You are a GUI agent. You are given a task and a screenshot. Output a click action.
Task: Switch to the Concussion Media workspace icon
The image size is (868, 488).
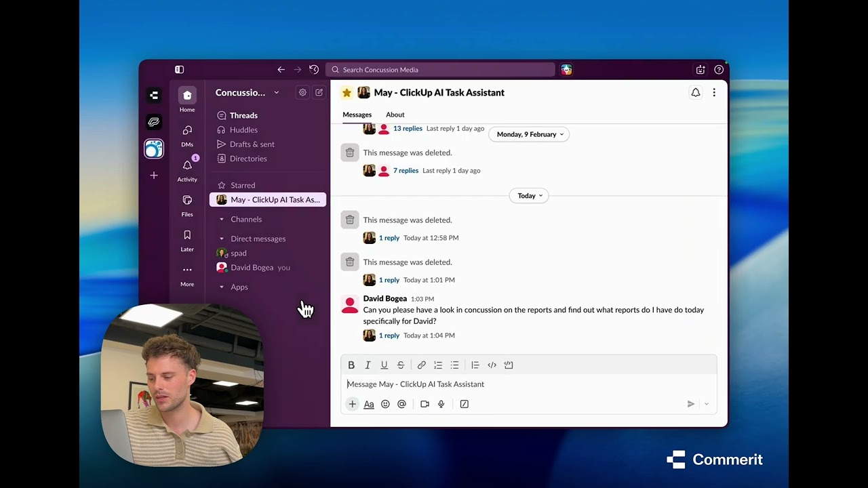click(x=154, y=148)
